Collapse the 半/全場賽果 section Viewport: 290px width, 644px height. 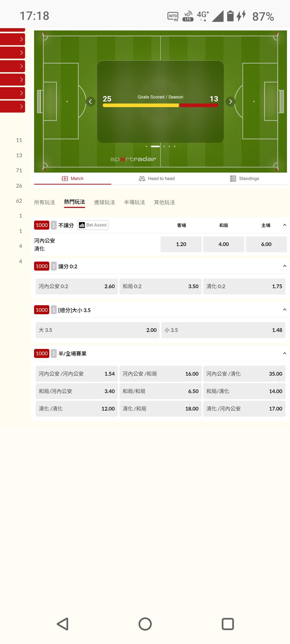coord(284,353)
